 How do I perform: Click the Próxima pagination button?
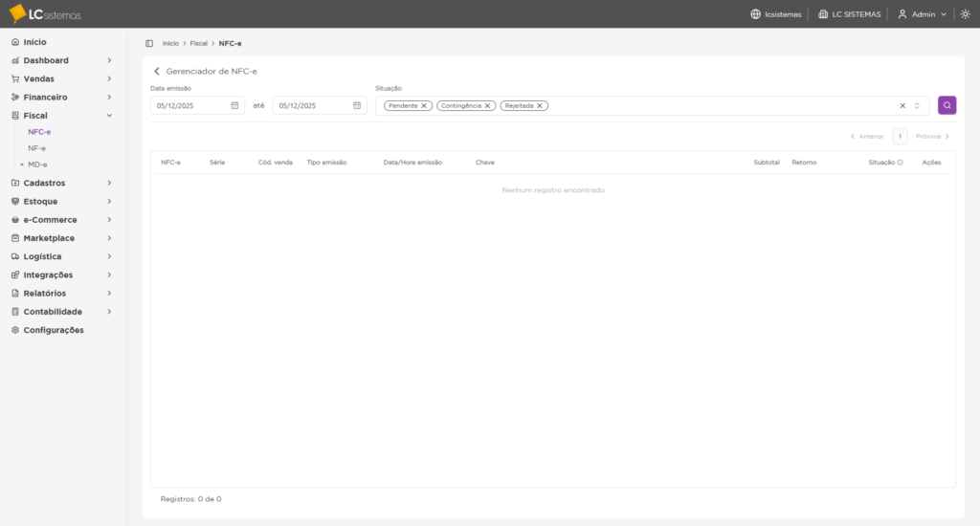[x=932, y=136]
